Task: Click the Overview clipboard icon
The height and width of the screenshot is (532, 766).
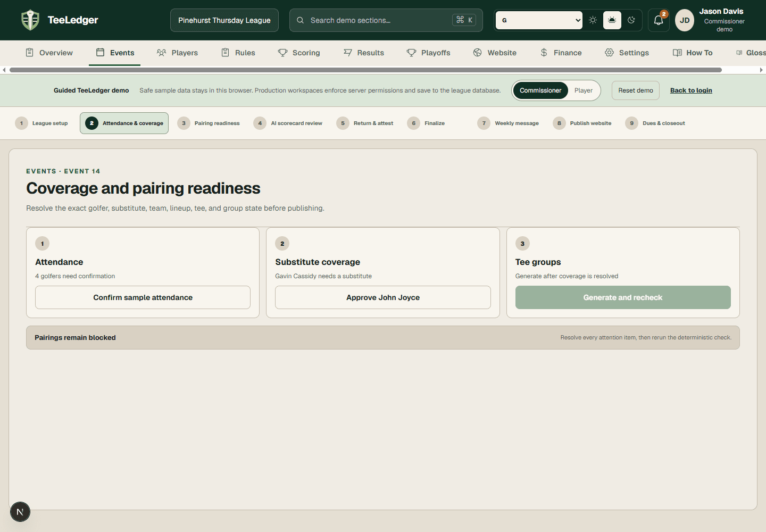Action: (x=30, y=53)
